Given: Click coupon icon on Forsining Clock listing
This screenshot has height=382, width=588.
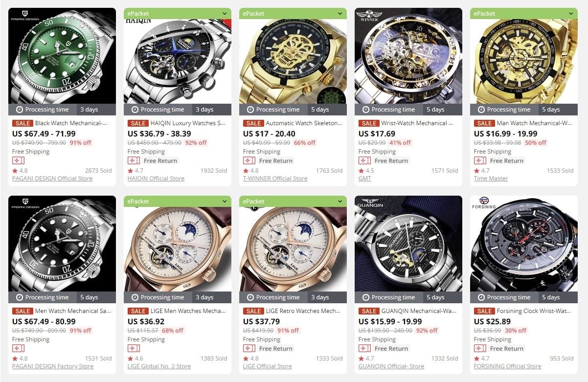Looking at the screenshot, I should click(480, 348).
